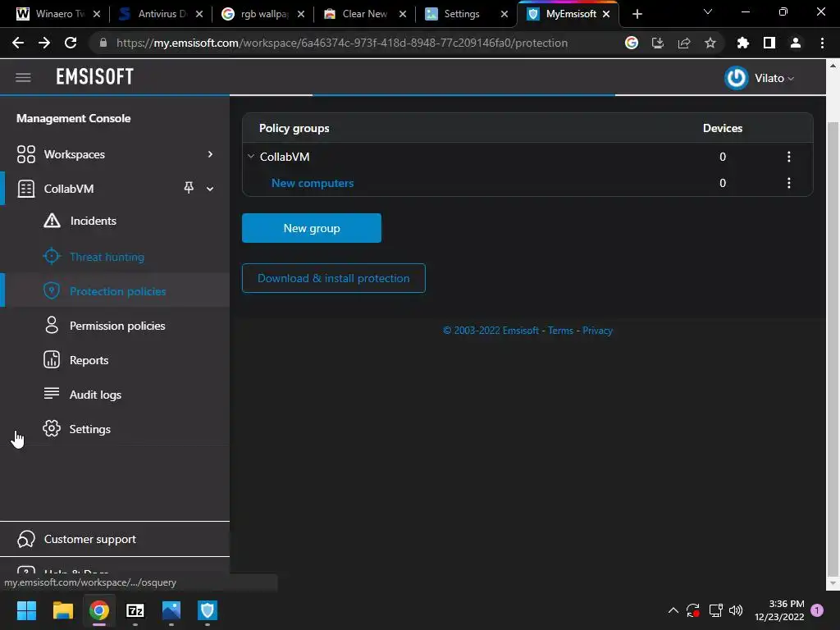Viewport: 840px width, 630px height.
Task: Click the Google icon in address bar
Action: 632,43
